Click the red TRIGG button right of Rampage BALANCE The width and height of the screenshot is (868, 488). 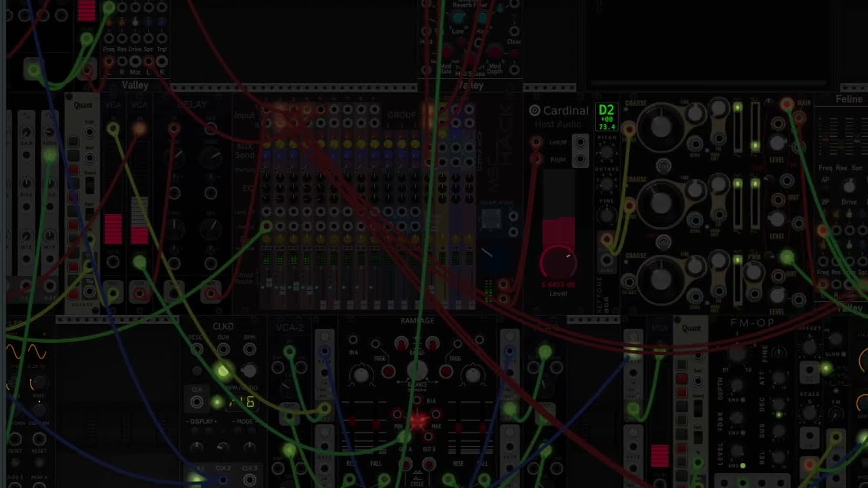tap(446, 371)
